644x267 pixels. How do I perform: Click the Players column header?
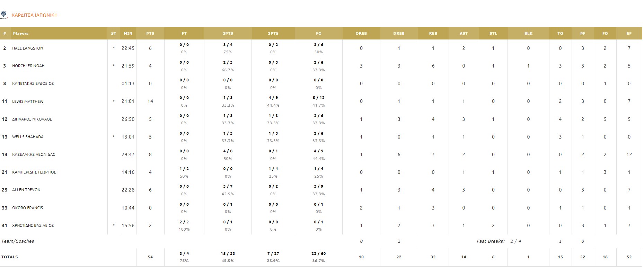(x=21, y=34)
